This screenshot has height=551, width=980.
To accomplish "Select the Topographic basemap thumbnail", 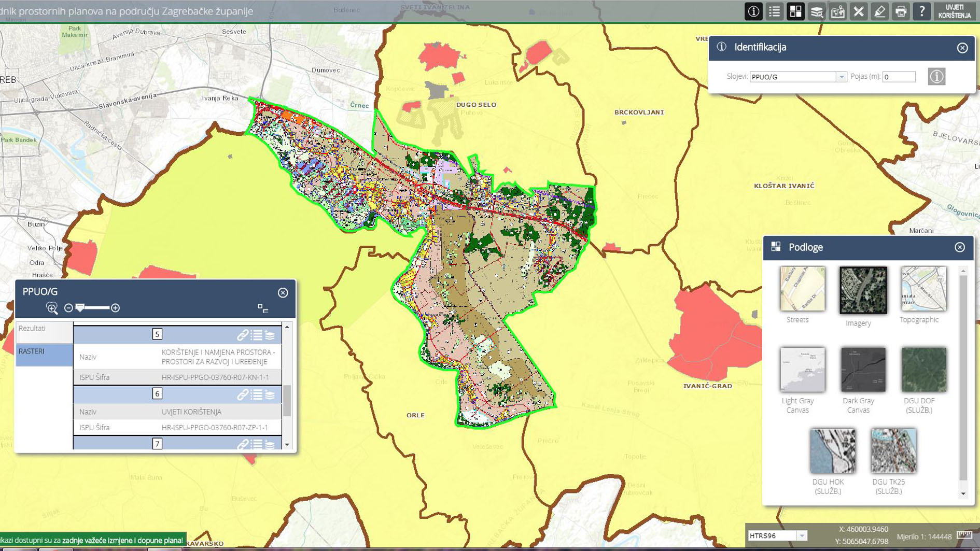I will (924, 289).
